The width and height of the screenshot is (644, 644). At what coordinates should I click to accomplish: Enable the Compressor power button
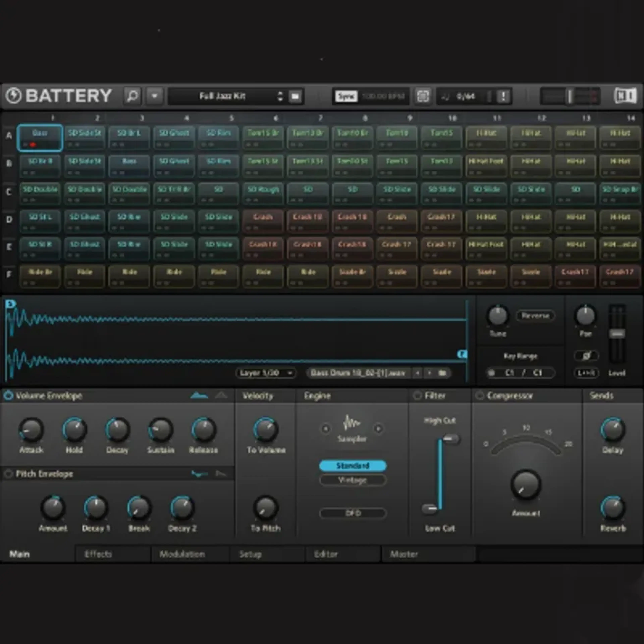click(479, 395)
